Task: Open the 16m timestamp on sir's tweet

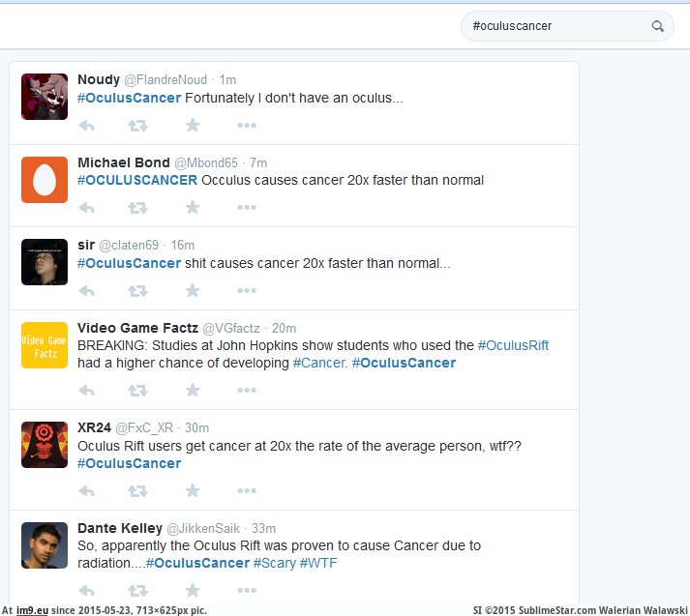Action: (x=182, y=246)
